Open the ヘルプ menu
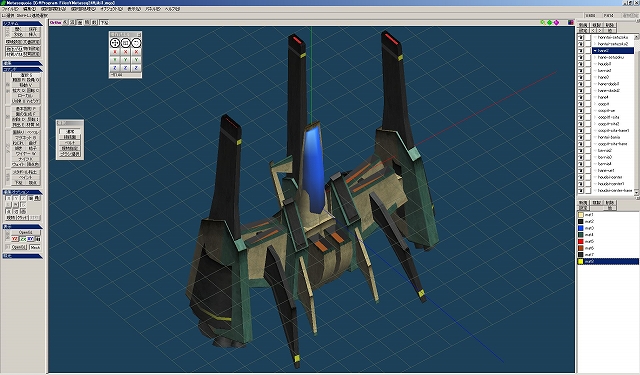Viewport: 640px width, 375px height. pos(172,9)
